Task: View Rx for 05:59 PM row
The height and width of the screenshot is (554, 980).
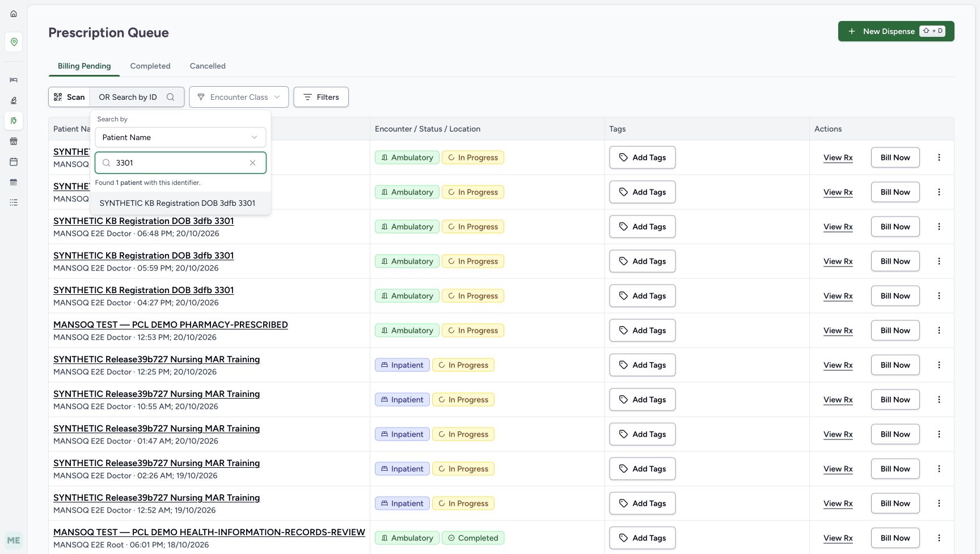Action: (838, 261)
